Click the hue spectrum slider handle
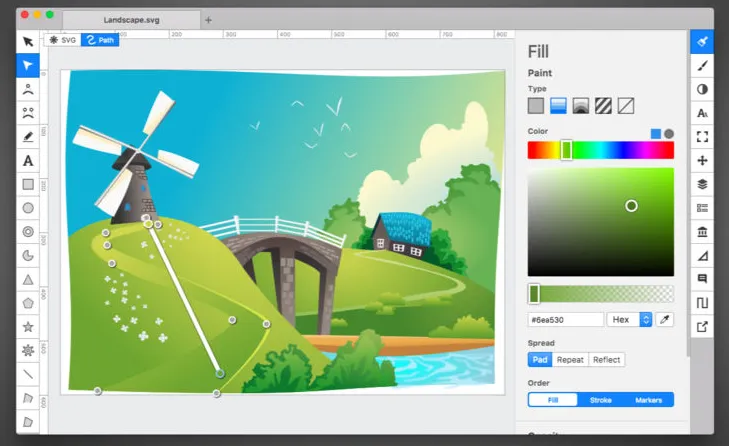This screenshot has height=446, width=729. [566, 150]
